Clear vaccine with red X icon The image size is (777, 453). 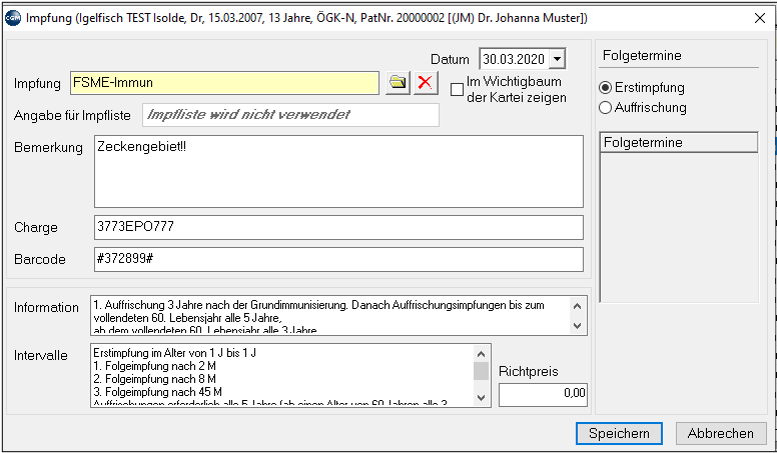tap(425, 83)
